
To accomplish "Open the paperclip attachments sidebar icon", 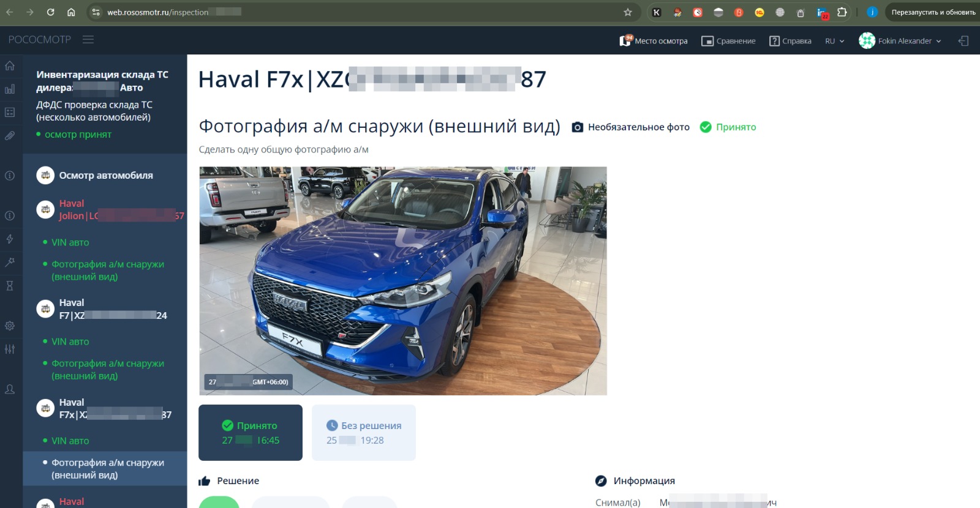I will pos(10,135).
